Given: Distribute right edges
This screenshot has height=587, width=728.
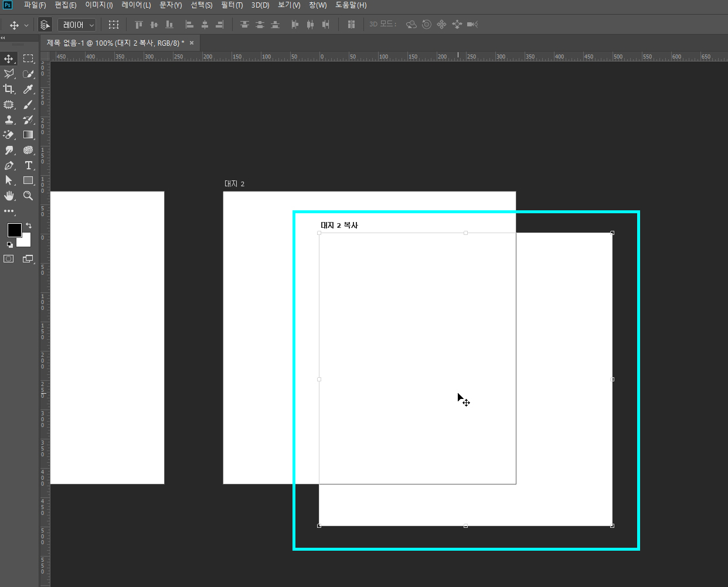Looking at the screenshot, I should (325, 25).
